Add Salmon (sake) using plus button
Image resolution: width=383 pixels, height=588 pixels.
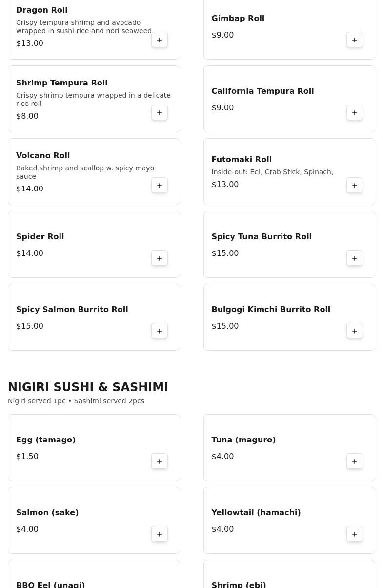click(x=160, y=534)
